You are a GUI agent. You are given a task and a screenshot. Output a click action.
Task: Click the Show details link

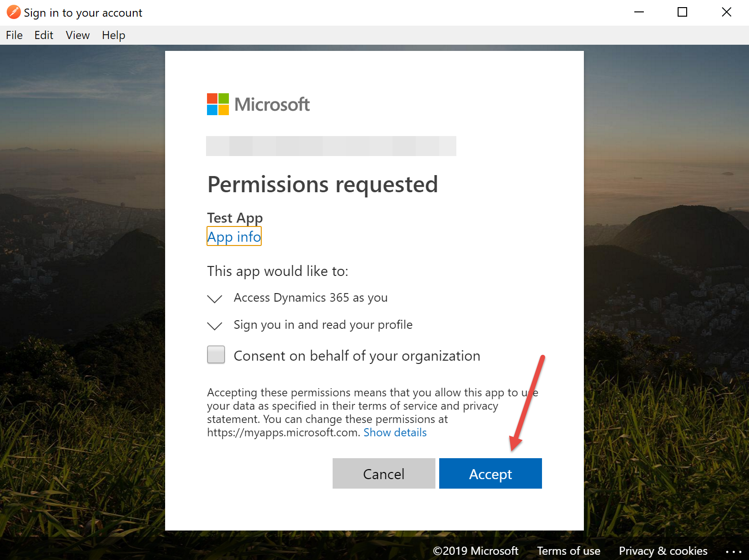pos(395,432)
